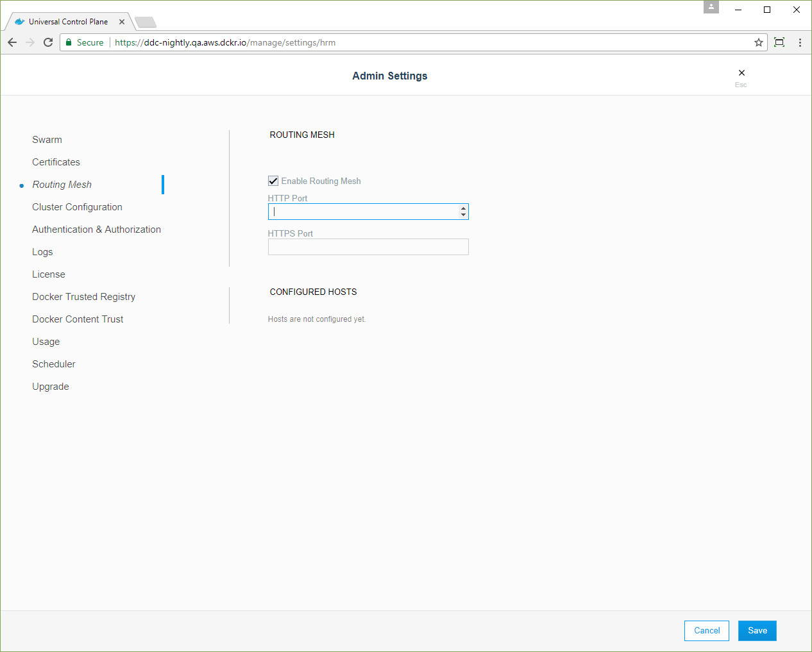Image resolution: width=812 pixels, height=652 pixels.
Task: Click inside the HTTPS Port field
Action: [x=368, y=246]
